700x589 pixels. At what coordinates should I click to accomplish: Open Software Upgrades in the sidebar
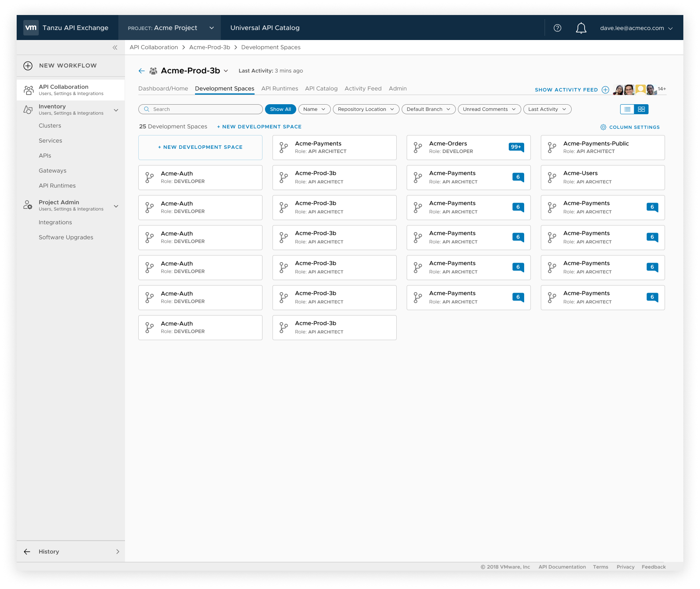[66, 237]
